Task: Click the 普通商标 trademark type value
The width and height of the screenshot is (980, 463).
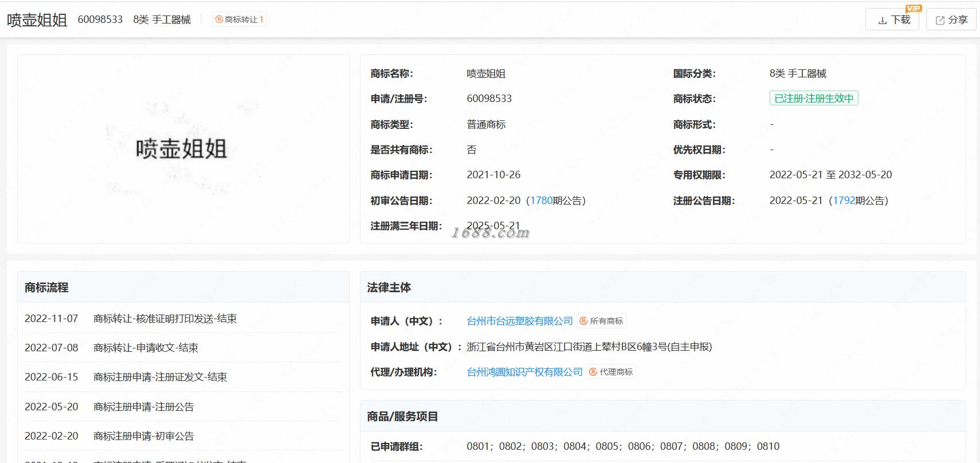Action: coord(486,124)
